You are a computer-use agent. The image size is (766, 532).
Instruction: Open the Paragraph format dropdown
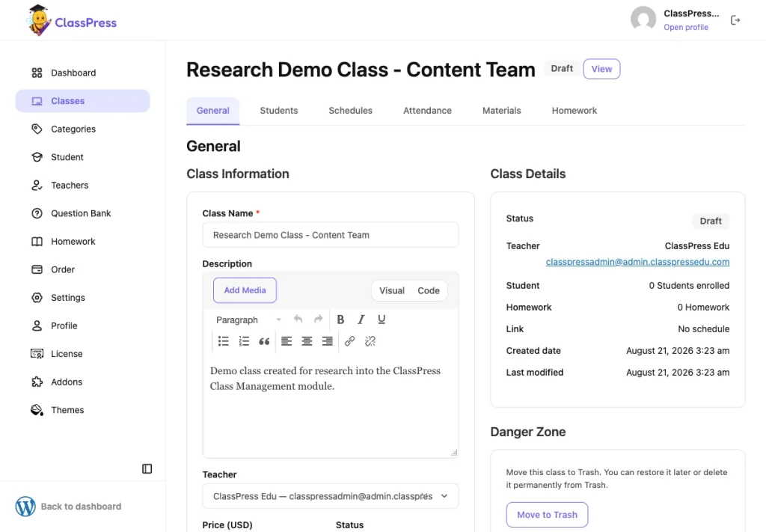(x=248, y=320)
